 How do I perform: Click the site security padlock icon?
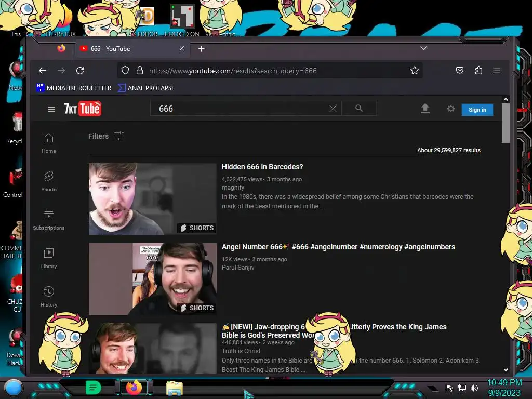tap(139, 70)
